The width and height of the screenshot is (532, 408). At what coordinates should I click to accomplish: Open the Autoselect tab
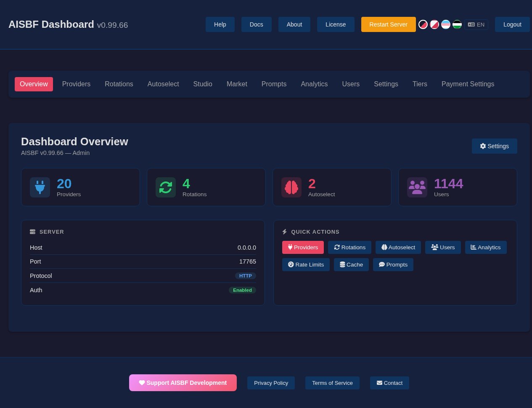[163, 84]
